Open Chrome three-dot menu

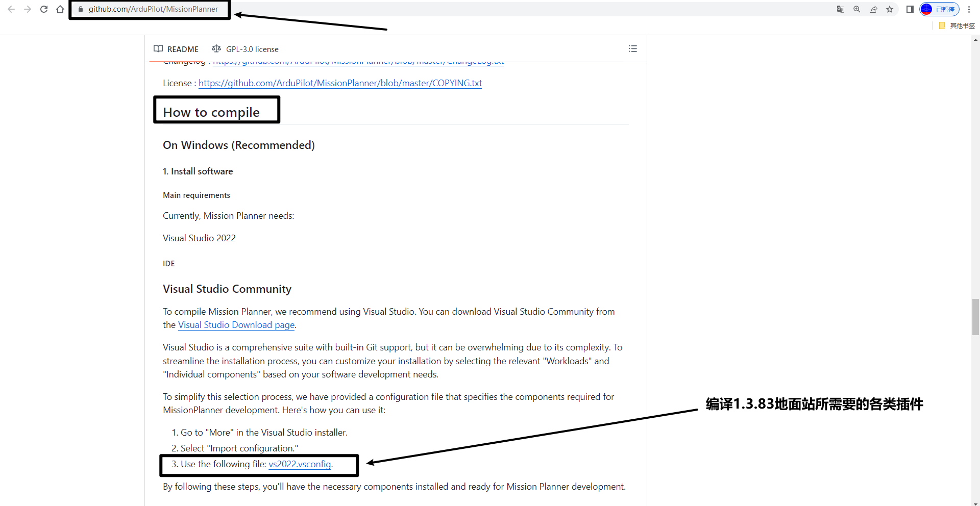click(969, 9)
